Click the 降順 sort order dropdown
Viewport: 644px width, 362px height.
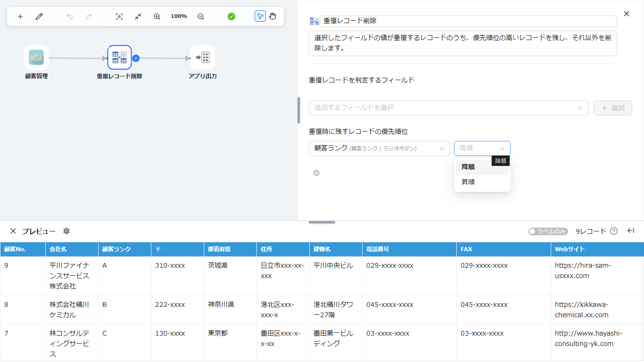pos(482,148)
